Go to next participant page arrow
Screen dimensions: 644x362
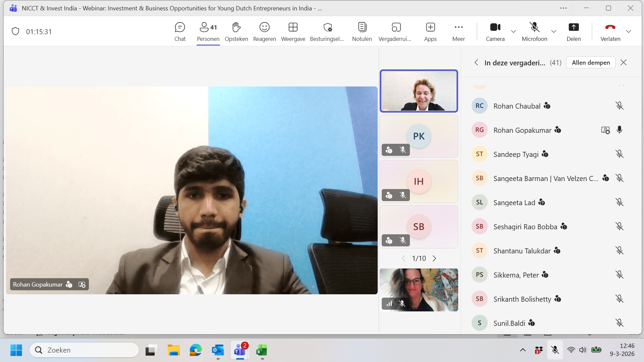click(x=434, y=258)
